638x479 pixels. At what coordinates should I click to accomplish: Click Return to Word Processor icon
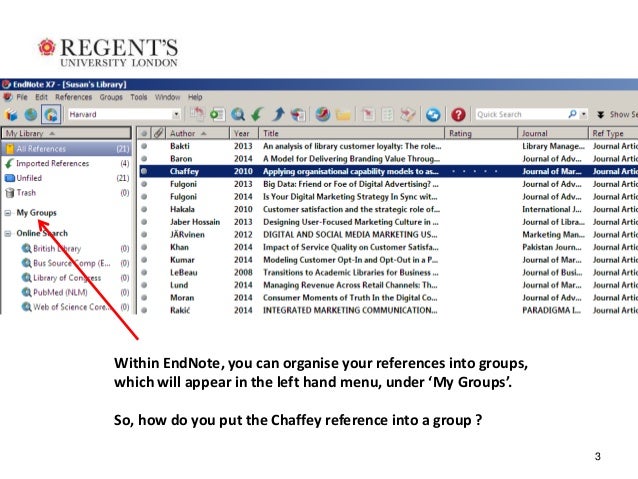click(408, 114)
